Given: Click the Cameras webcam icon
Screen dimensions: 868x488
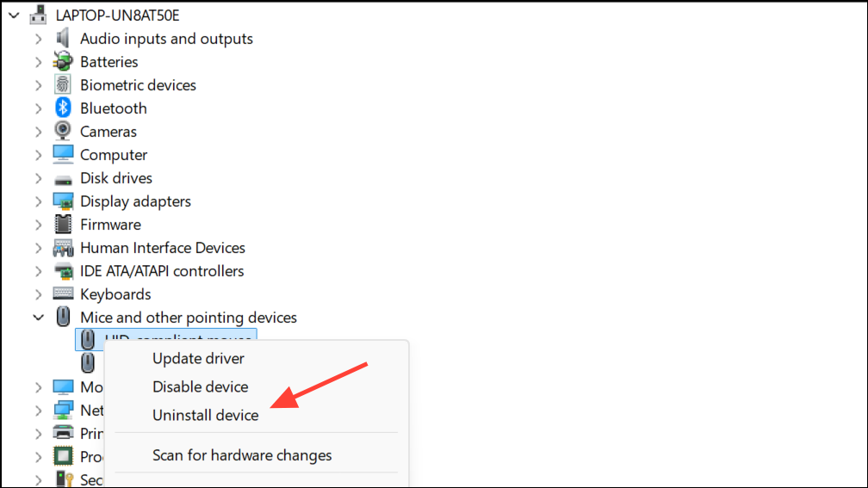Looking at the screenshot, I should 63,132.
